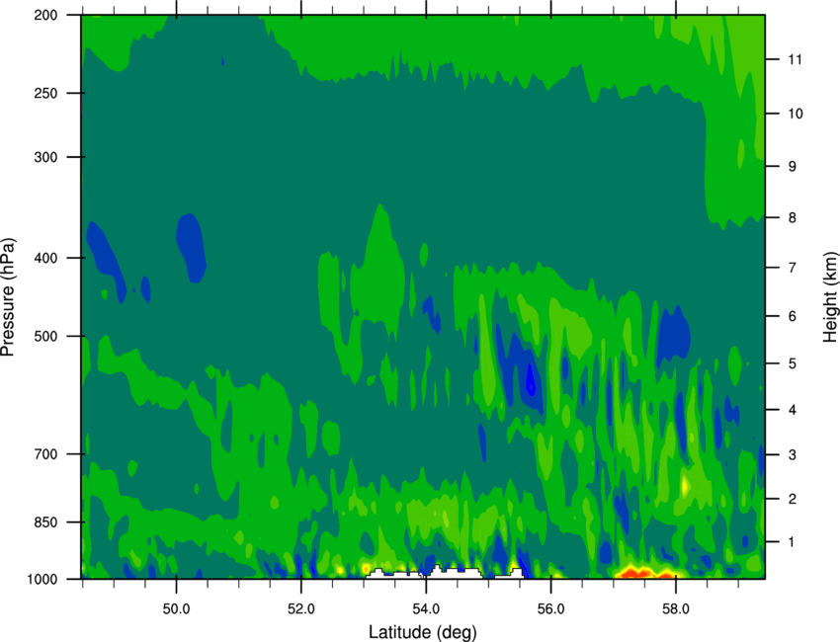Click the 56.0 latitude tick label
The width and height of the screenshot is (840, 642).
[x=550, y=609]
